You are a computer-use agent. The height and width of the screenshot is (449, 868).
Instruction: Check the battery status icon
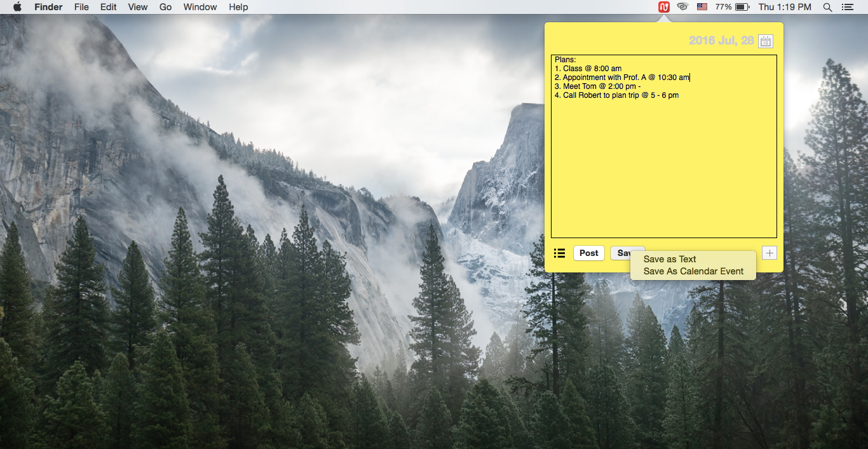click(743, 7)
